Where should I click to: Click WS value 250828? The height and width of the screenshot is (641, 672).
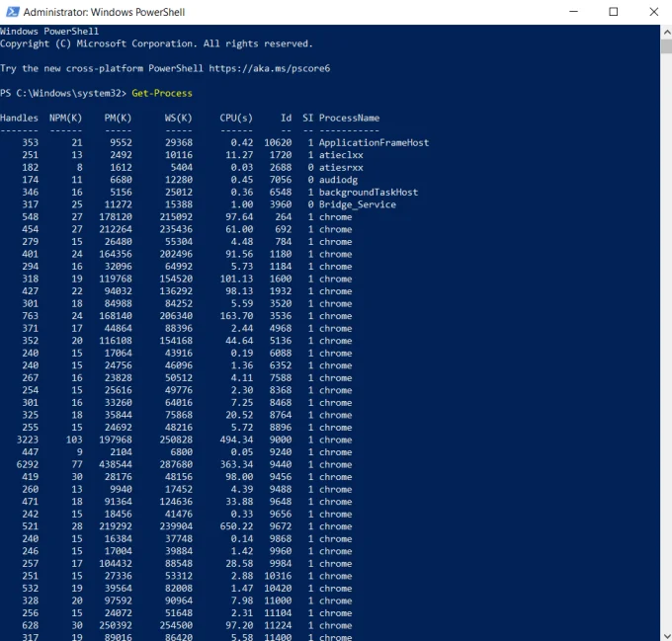pyautogui.click(x=176, y=440)
